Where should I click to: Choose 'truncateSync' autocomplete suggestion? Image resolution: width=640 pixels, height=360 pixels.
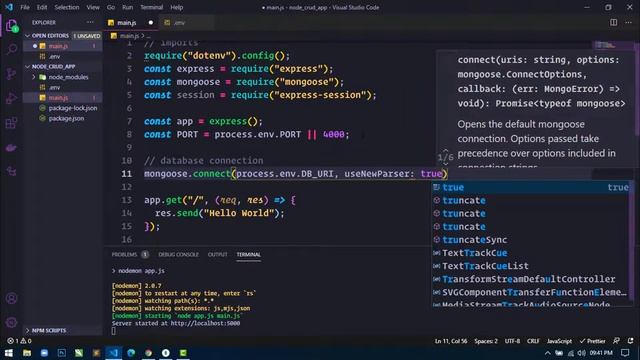(x=531, y=240)
